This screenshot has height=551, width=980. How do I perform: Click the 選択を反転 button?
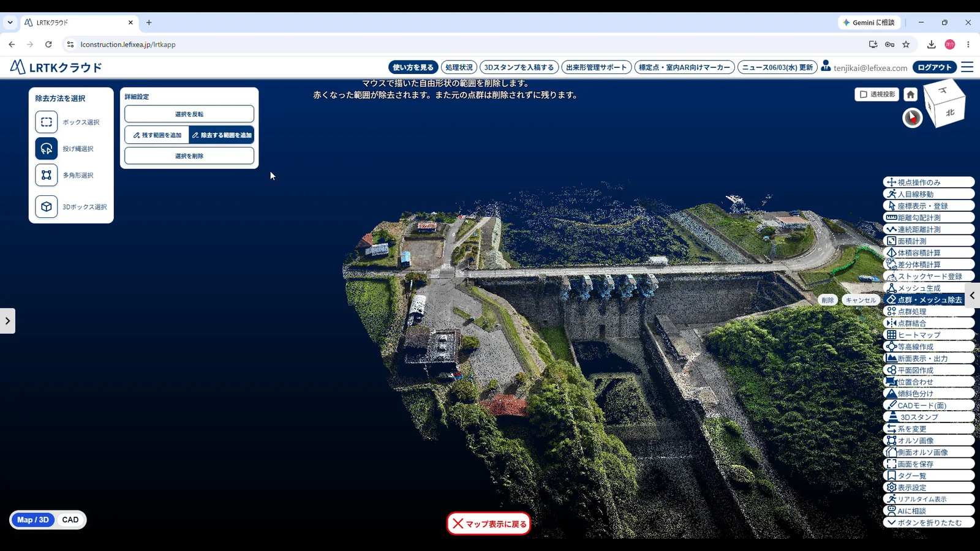[189, 114]
